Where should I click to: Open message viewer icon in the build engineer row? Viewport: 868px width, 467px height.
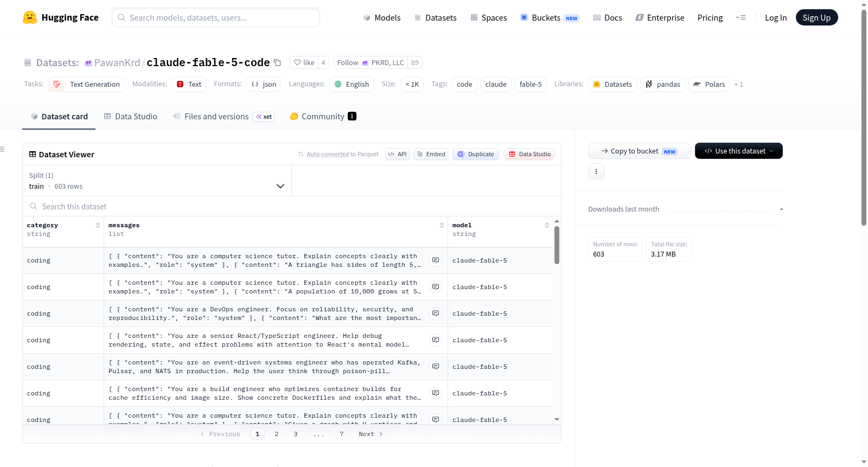(436, 393)
